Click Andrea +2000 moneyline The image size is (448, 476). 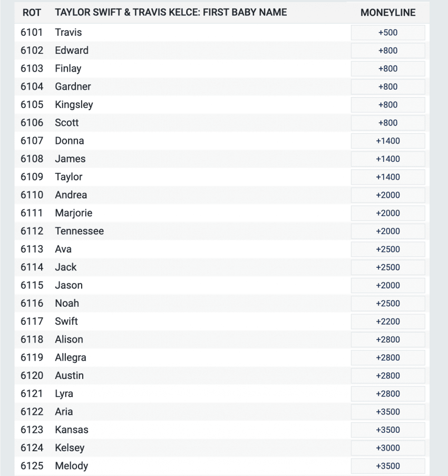388,195
